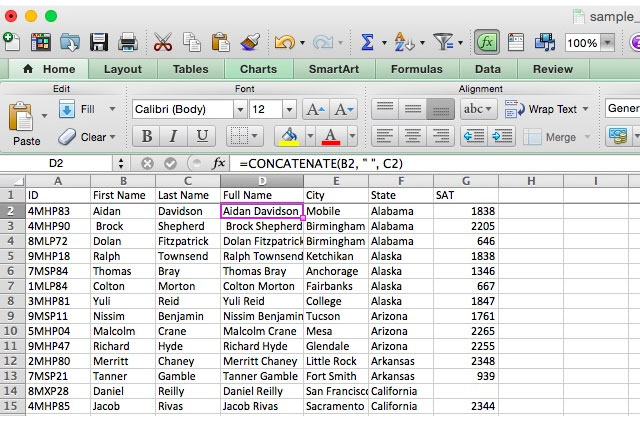The width and height of the screenshot is (640, 422).
Task: Open the Data tab
Action: (x=488, y=69)
